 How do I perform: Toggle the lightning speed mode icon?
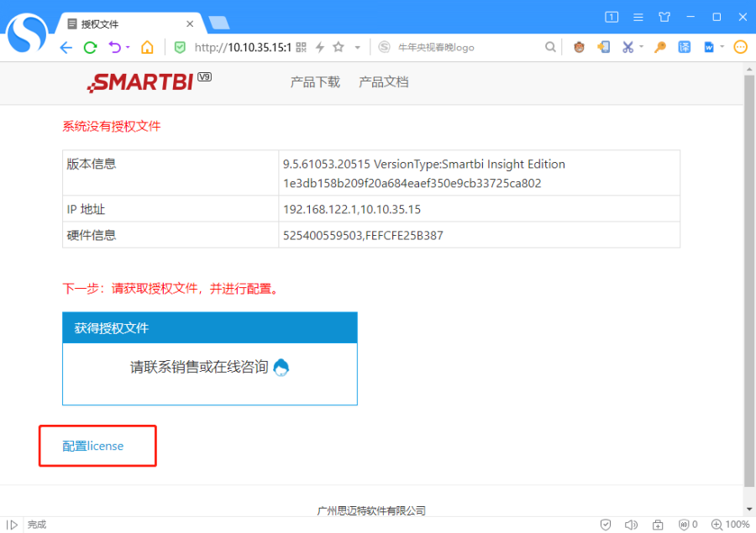click(320, 47)
